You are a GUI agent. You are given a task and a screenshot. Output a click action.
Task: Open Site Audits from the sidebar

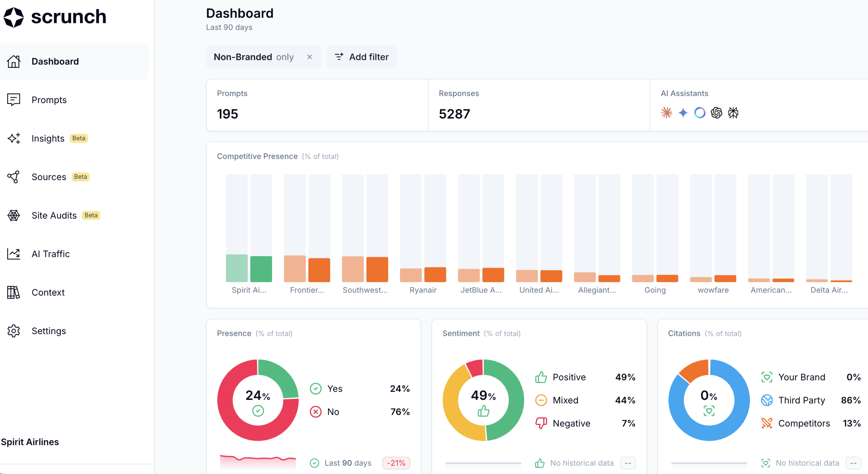coord(54,215)
